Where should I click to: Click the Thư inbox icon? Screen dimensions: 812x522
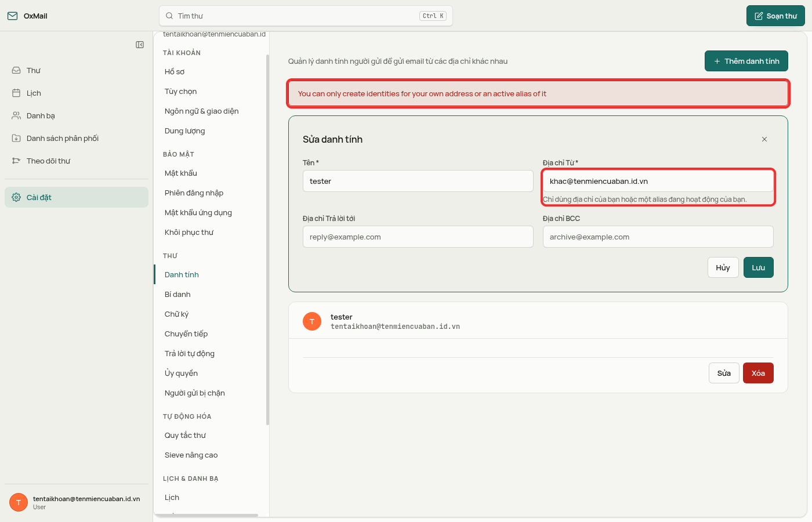[16, 70]
